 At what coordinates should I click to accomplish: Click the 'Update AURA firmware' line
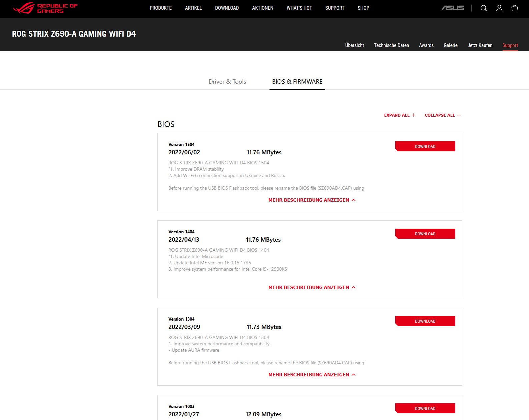194,350
